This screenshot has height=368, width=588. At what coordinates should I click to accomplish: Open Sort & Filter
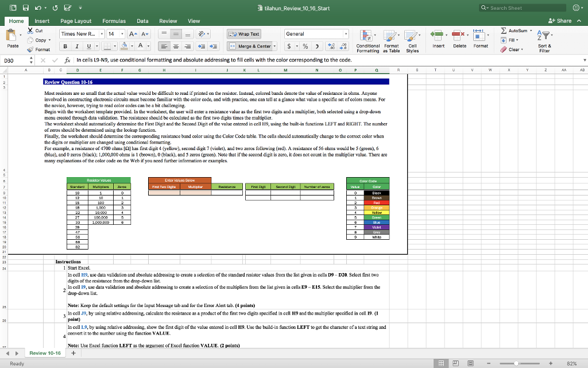point(544,41)
